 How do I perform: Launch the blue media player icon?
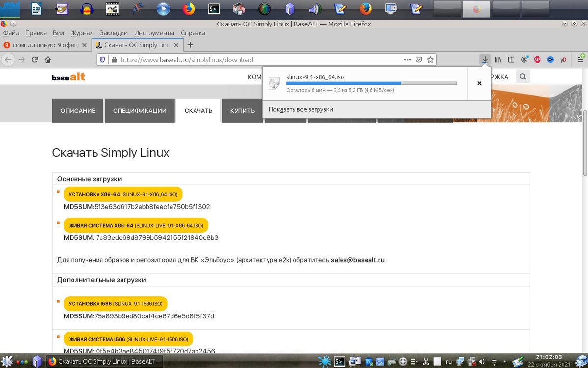[163, 8]
